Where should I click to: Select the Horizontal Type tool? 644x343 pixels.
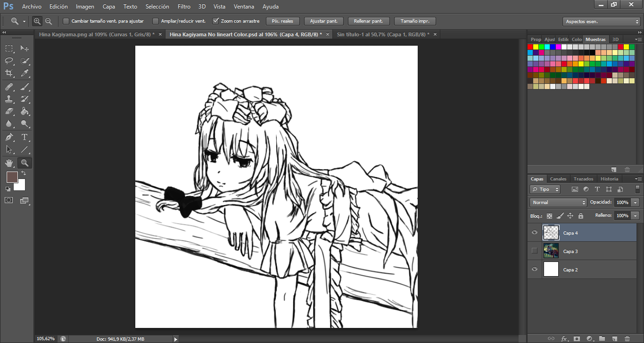(x=25, y=137)
